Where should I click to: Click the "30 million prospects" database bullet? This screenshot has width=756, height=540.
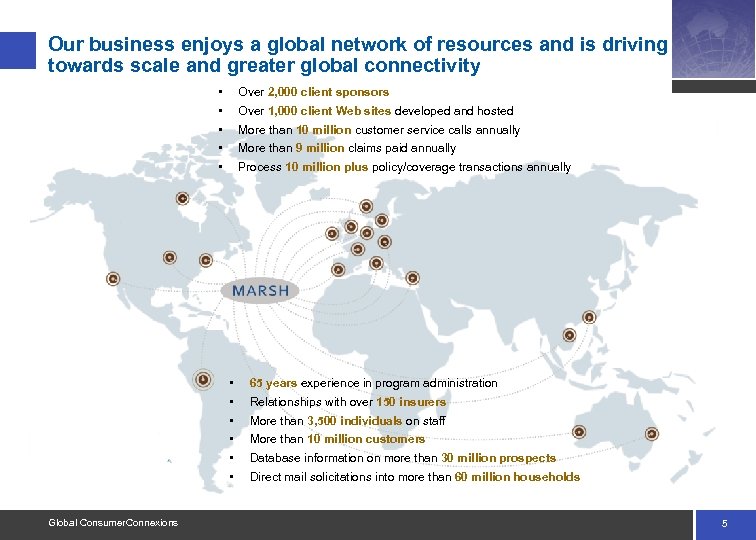pyautogui.click(x=403, y=458)
